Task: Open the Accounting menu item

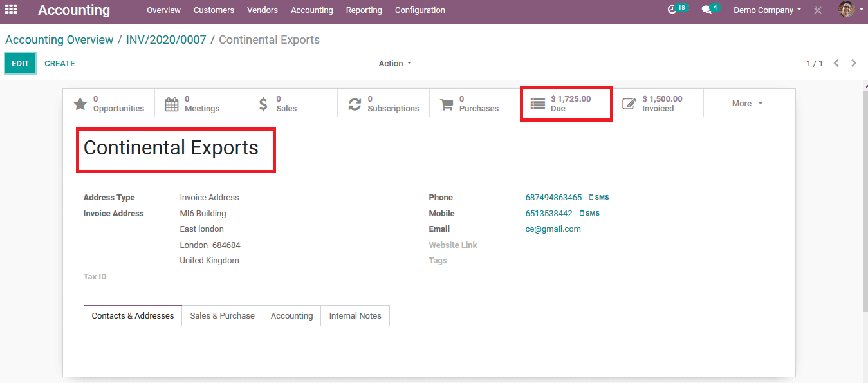Action: click(x=312, y=10)
